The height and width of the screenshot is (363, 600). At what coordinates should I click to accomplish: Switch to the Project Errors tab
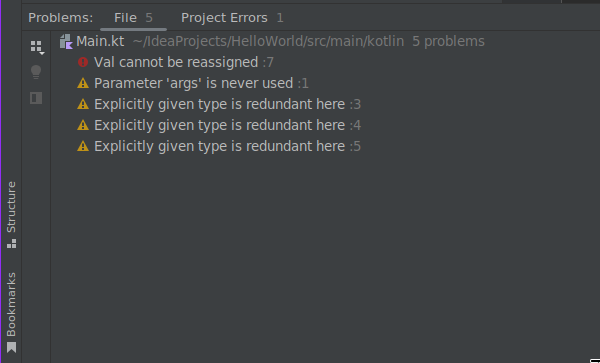click(232, 18)
